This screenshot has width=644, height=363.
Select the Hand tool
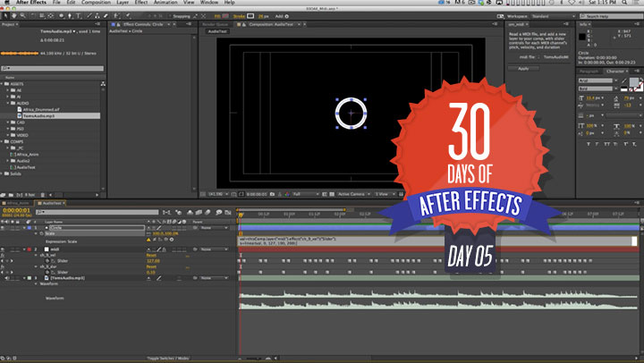[14, 16]
